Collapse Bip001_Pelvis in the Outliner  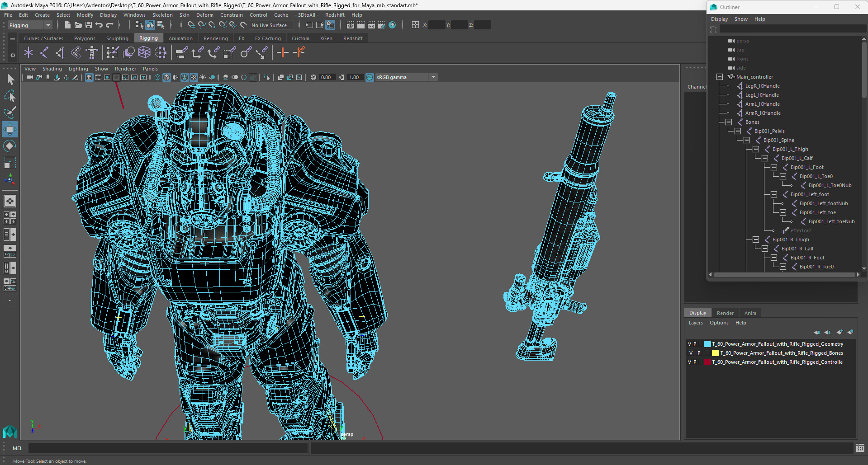[x=738, y=131]
